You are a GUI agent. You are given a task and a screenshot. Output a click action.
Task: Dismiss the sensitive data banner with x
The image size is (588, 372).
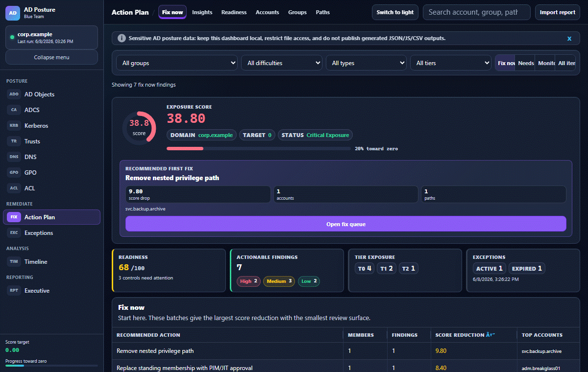[569, 38]
